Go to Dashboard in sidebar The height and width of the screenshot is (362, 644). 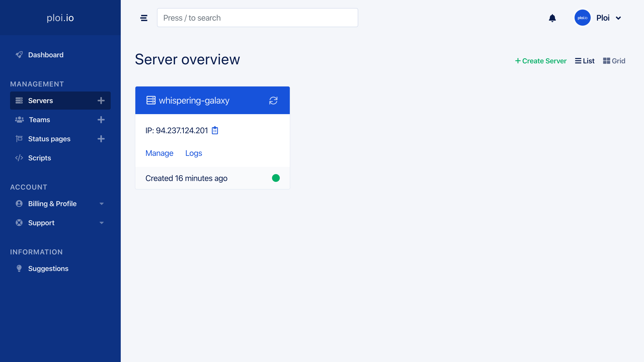tap(46, 55)
